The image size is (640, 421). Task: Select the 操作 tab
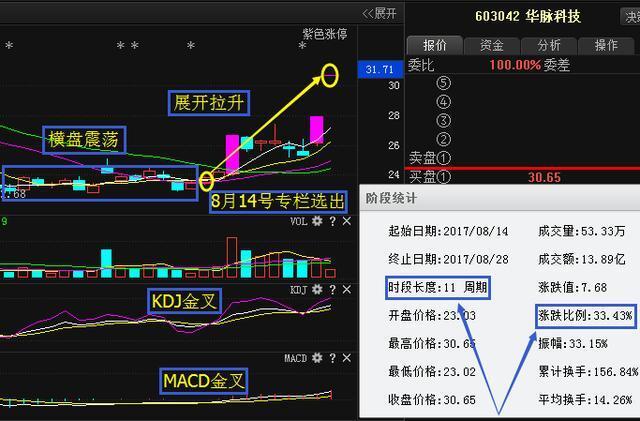click(x=606, y=46)
